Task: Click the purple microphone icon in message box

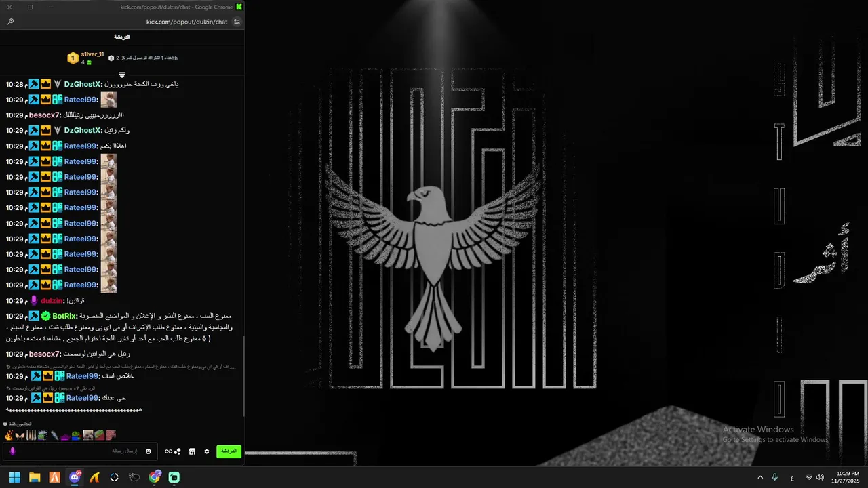Action: click(12, 451)
